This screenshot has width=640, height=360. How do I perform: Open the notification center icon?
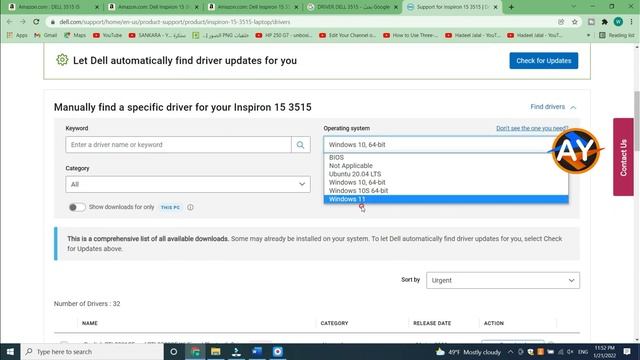pyautogui.click(x=627, y=351)
